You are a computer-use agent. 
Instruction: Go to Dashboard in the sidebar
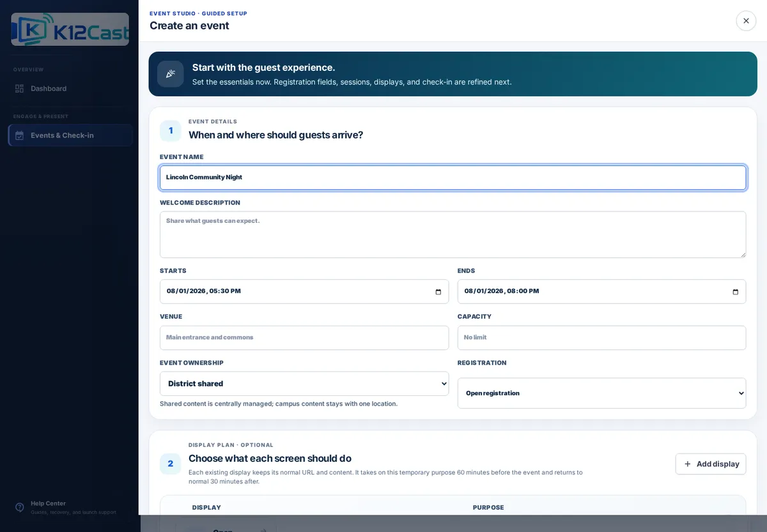70,89
